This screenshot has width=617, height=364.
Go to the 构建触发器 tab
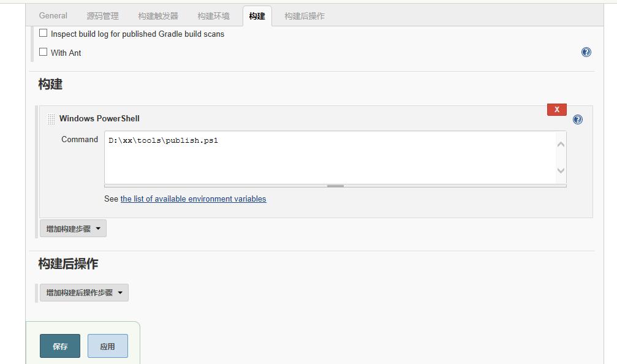point(158,16)
